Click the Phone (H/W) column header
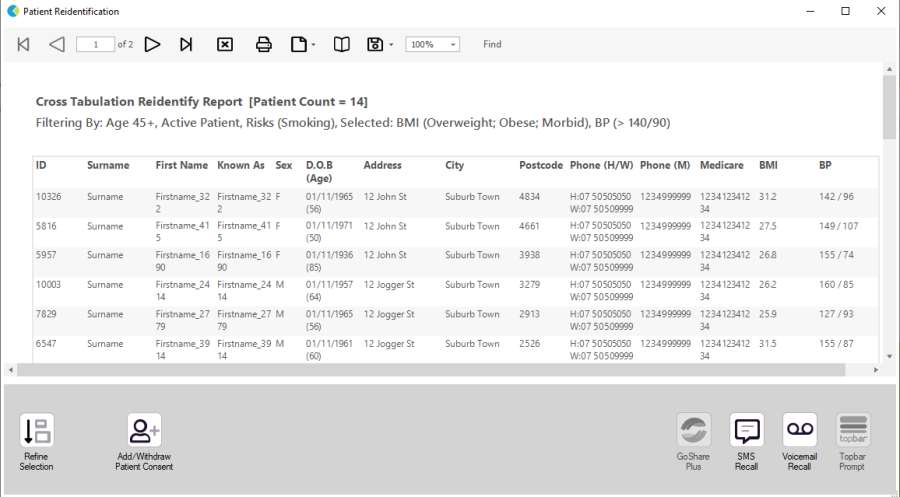 [602, 165]
